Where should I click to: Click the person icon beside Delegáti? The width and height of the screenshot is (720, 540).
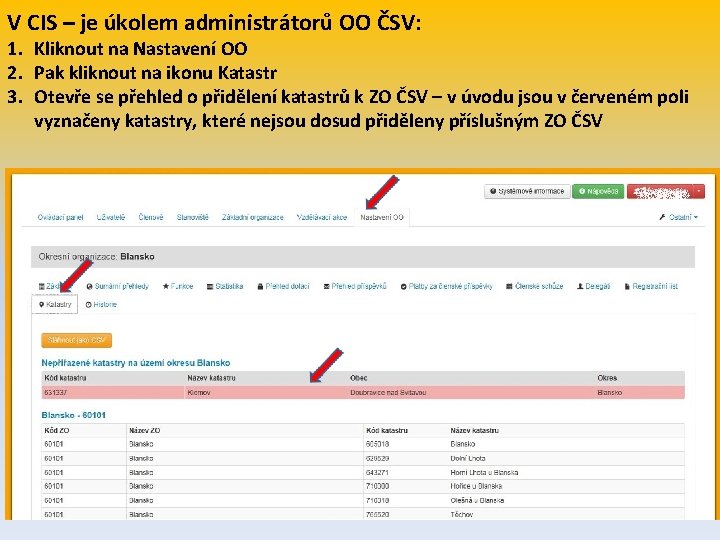(580, 286)
